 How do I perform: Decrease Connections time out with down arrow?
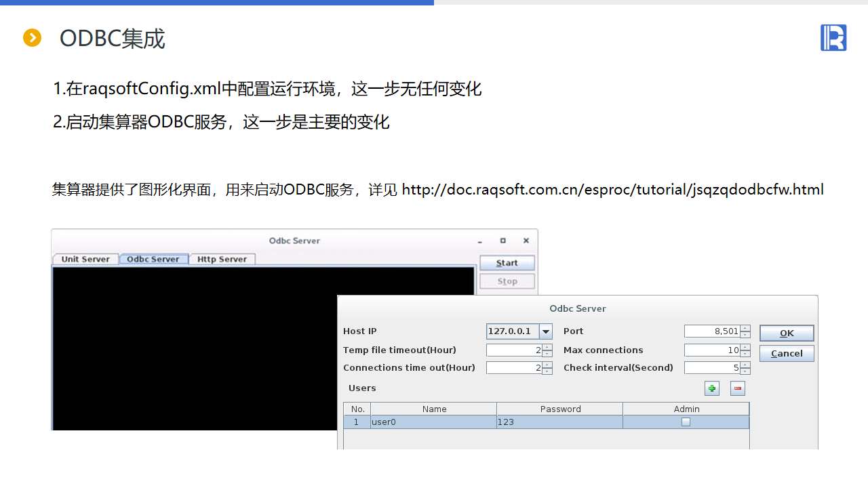click(x=547, y=371)
